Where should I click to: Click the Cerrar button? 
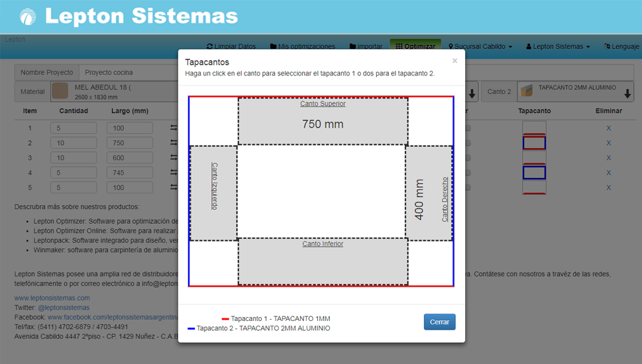click(x=439, y=322)
